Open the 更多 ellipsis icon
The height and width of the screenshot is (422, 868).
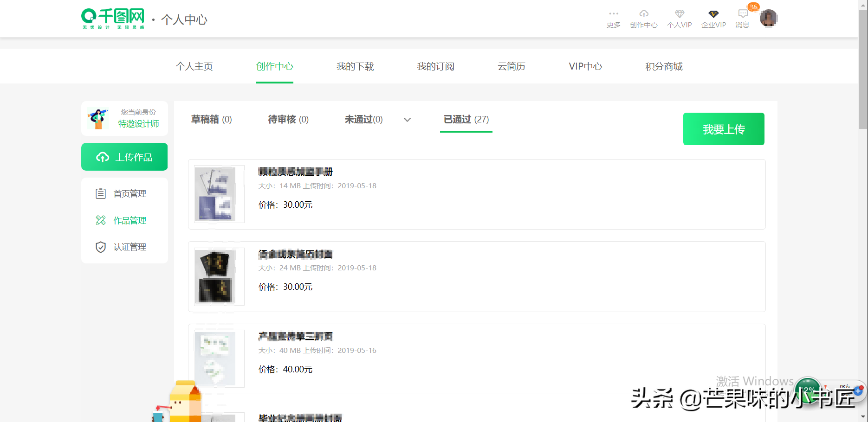coord(613,14)
